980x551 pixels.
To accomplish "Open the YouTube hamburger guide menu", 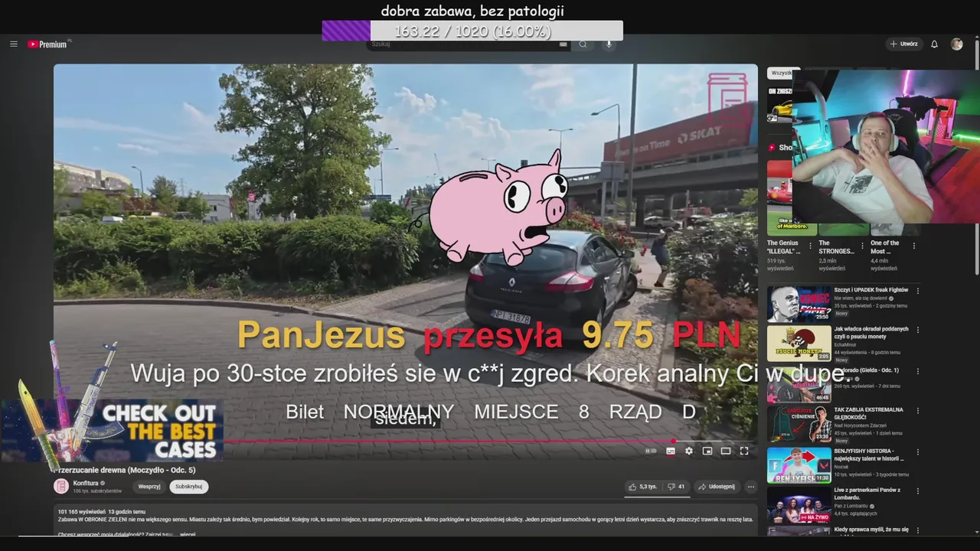I will click(13, 44).
